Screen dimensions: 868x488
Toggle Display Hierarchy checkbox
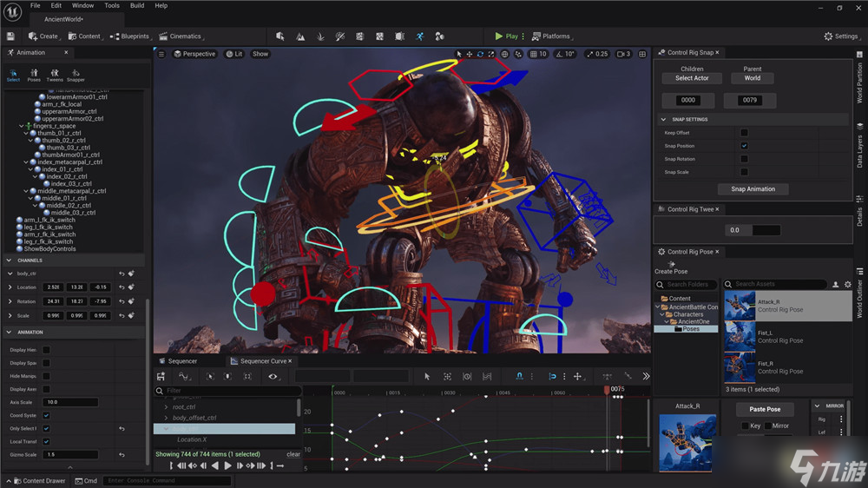pyautogui.click(x=47, y=350)
